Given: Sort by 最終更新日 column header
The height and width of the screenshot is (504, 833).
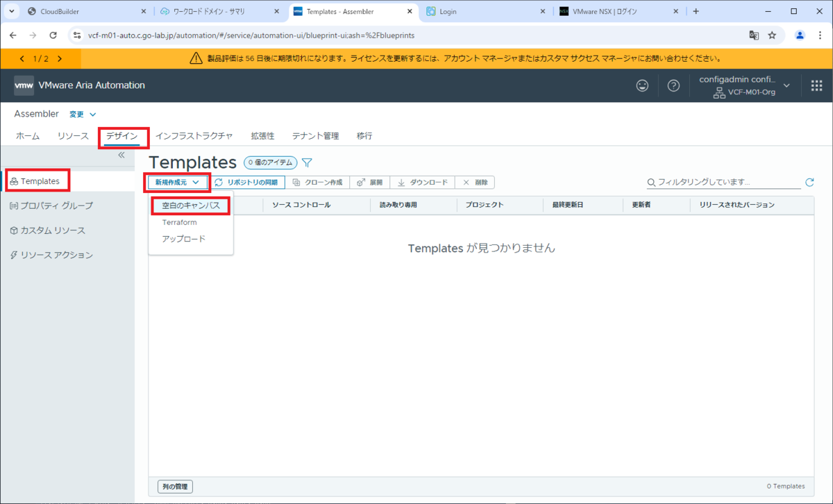Looking at the screenshot, I should (x=568, y=205).
